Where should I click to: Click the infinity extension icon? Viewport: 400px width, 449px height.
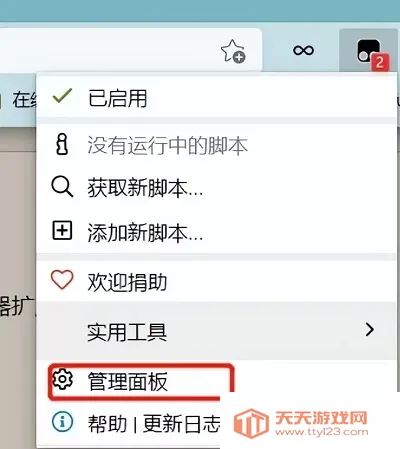click(x=303, y=50)
